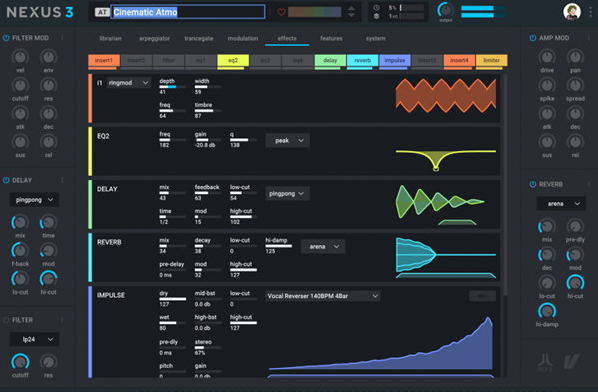This screenshot has width=598, height=392.
Task: Turn the Delay hi-cut knob
Action: [x=48, y=279]
